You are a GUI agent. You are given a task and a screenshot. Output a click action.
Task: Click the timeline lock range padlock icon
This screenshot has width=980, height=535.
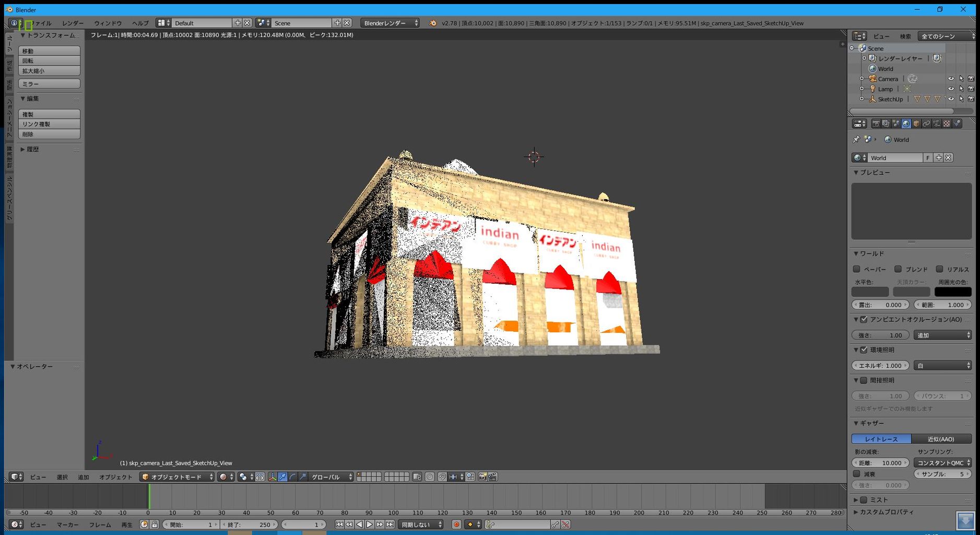155,525
